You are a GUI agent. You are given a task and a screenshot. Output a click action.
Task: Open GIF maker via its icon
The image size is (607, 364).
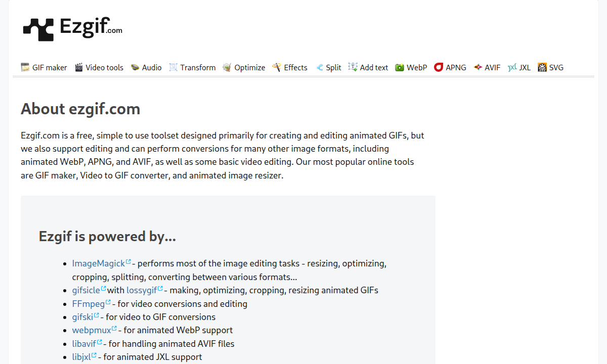tap(25, 67)
